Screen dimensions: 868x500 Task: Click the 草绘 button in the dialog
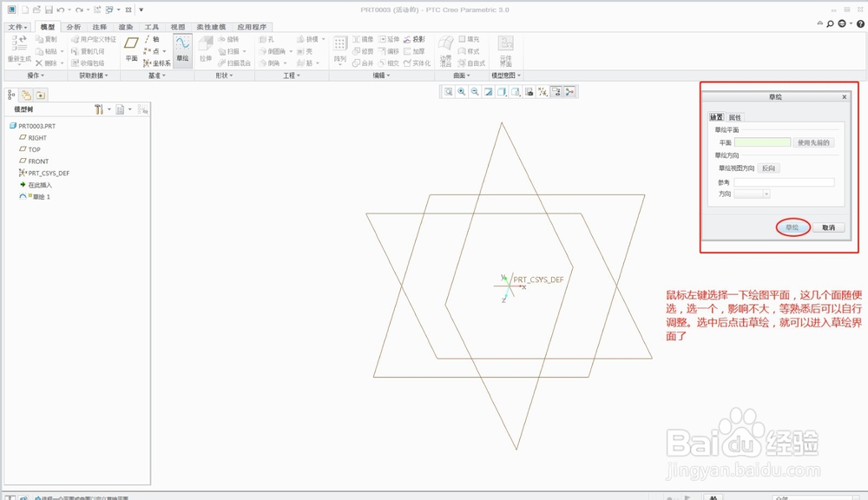point(792,227)
